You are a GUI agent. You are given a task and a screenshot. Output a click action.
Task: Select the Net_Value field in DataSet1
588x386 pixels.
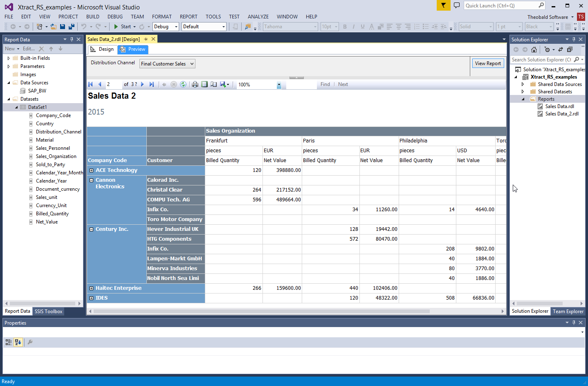click(47, 222)
